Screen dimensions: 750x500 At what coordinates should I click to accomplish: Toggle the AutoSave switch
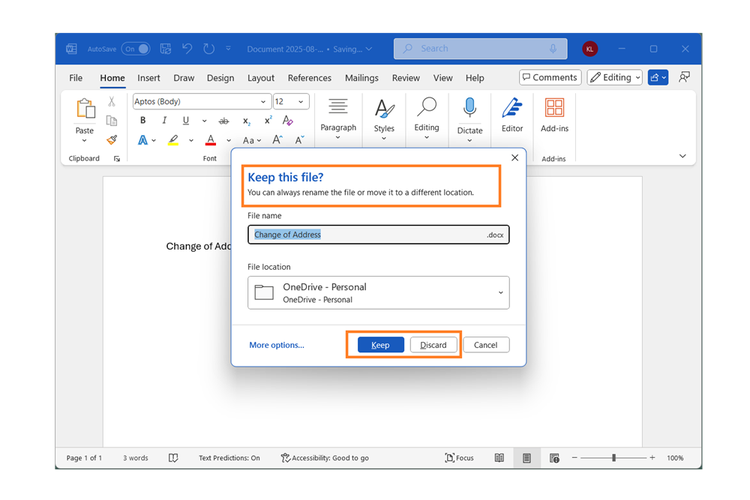pos(136,49)
